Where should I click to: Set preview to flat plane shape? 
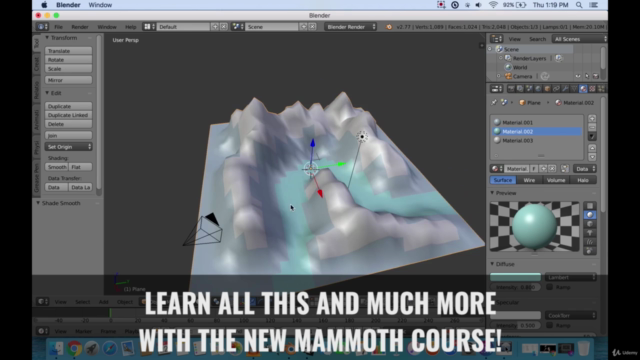click(589, 206)
